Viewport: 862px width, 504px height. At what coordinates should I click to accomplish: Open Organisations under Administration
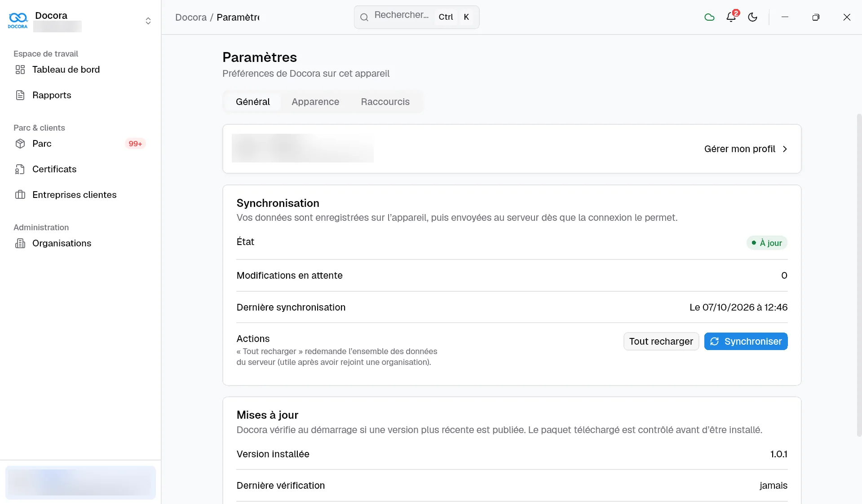[x=80, y=243]
